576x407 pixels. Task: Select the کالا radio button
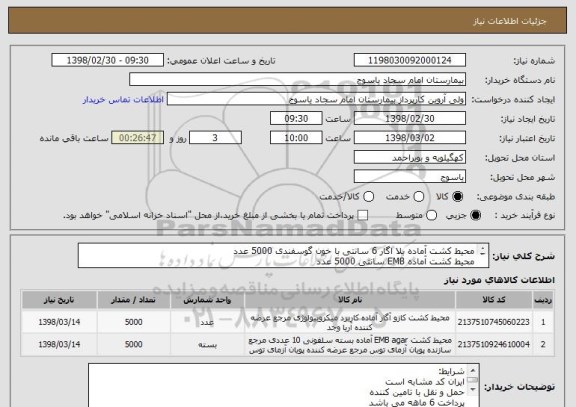457,197
